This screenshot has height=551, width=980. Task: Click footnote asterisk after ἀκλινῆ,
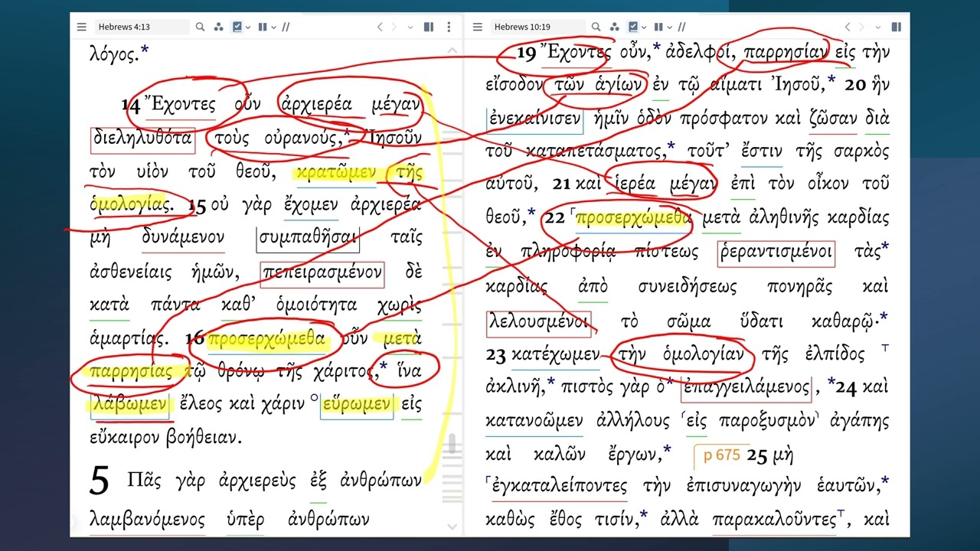pyautogui.click(x=551, y=381)
